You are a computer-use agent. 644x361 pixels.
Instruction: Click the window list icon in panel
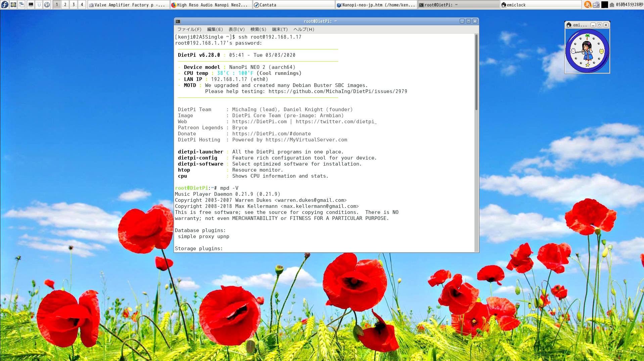(21, 5)
